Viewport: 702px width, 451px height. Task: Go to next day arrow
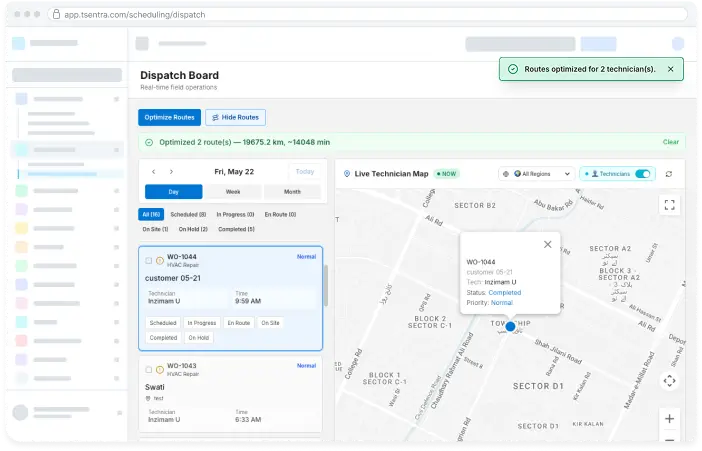[x=171, y=172]
